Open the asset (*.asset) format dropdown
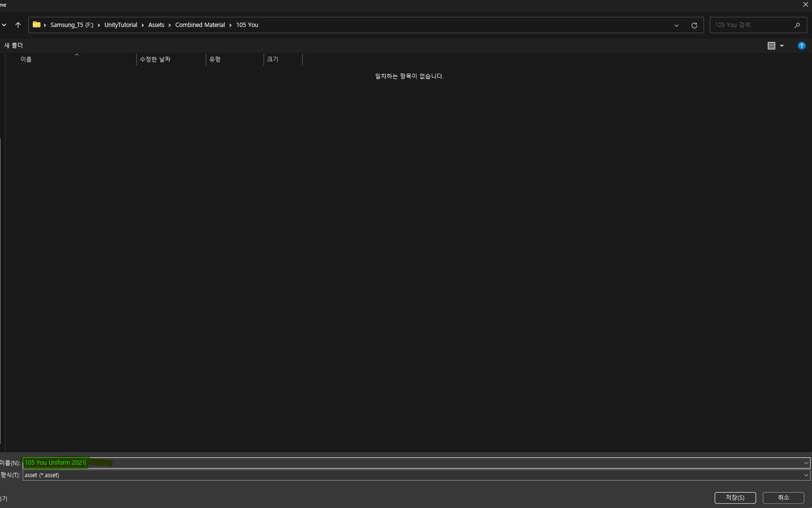This screenshot has width=812, height=508. point(806,475)
